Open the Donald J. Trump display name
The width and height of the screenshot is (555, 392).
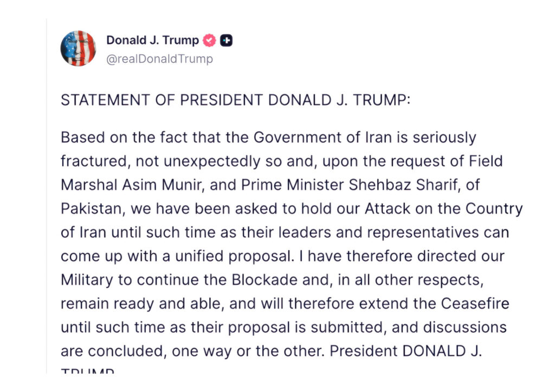[x=152, y=41]
